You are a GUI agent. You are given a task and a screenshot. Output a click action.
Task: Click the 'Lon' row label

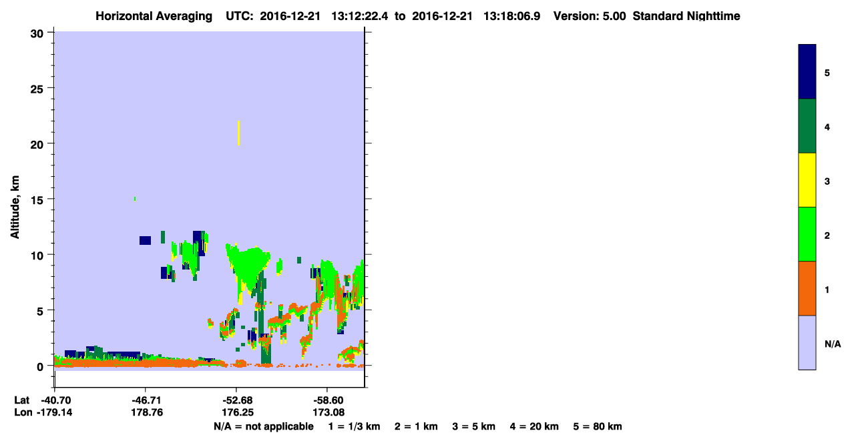coord(22,413)
